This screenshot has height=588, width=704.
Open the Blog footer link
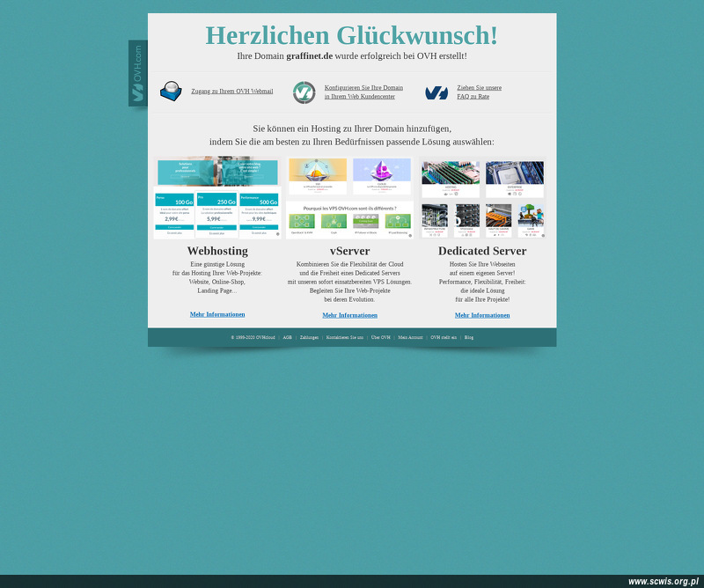(469, 337)
